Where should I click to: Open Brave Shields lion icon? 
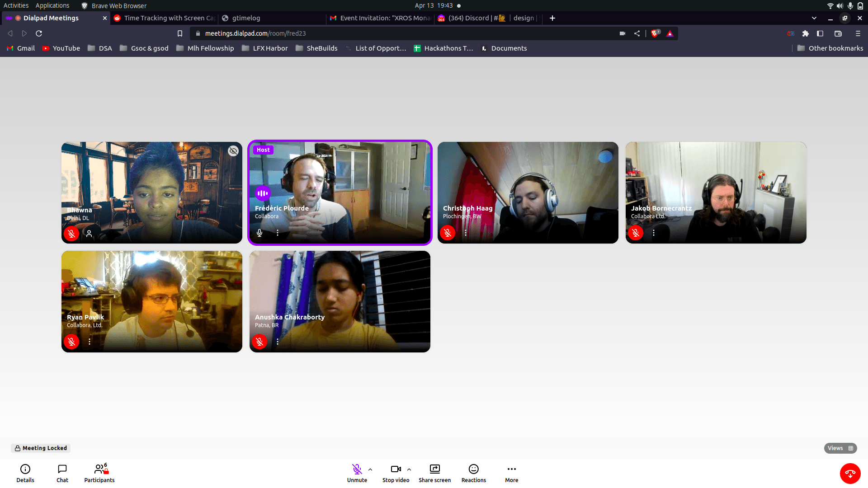(655, 33)
